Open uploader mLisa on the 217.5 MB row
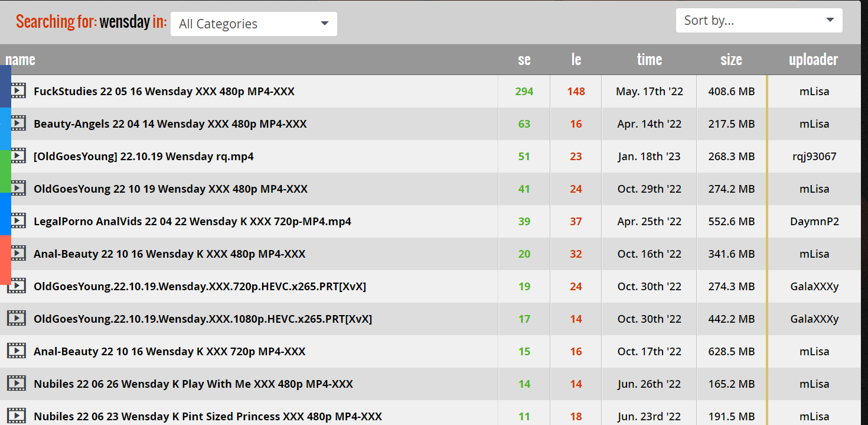Viewport: 868px width, 425px height. pyautogui.click(x=814, y=124)
